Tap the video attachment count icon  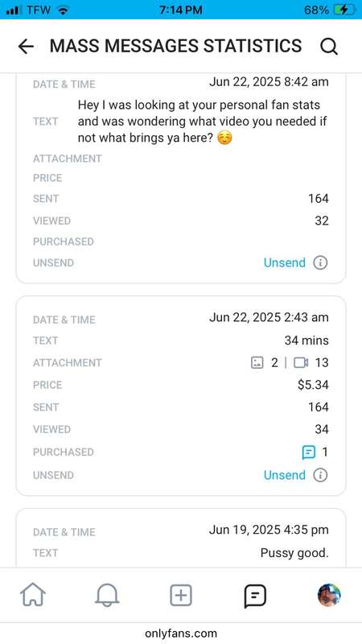click(x=301, y=363)
